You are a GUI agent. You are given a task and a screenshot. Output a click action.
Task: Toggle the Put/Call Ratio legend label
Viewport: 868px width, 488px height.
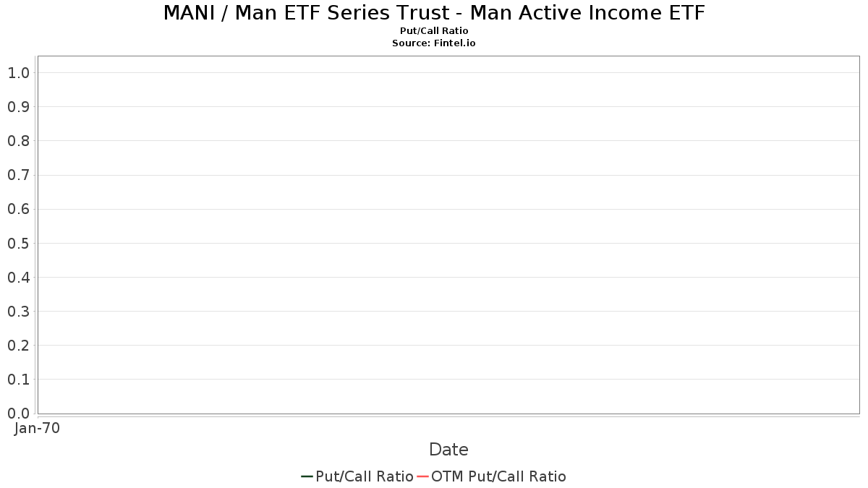pyautogui.click(x=364, y=476)
